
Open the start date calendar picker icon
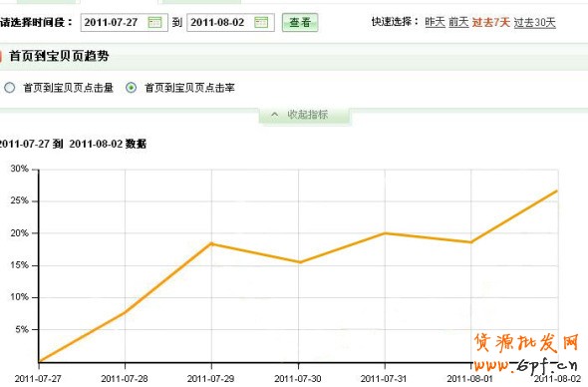click(x=154, y=22)
